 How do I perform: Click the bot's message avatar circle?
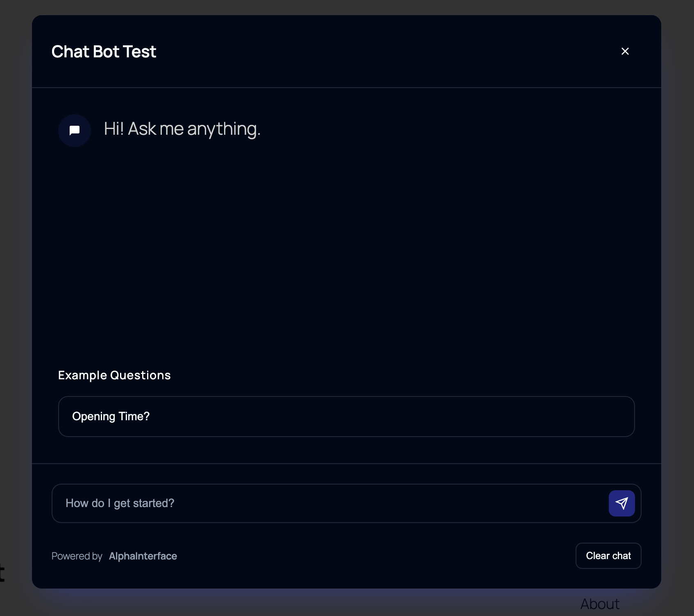point(75,131)
